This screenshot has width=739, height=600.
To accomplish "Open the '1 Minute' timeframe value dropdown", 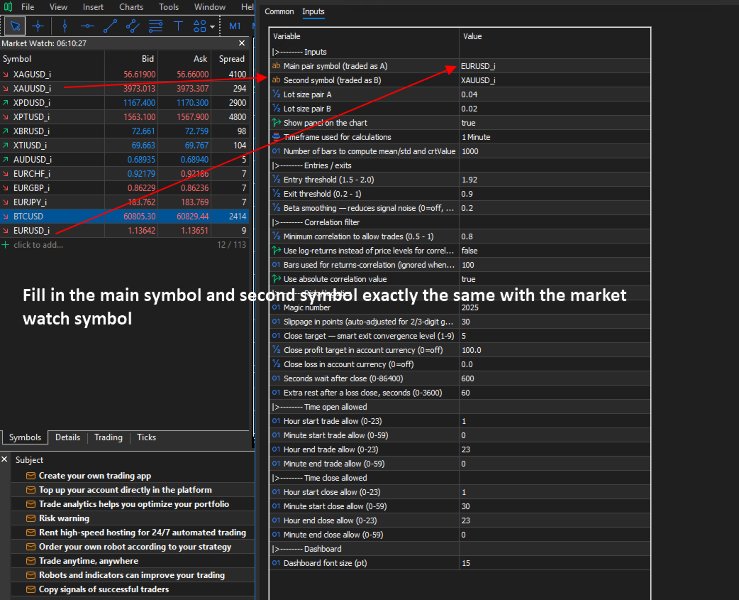I will click(x=555, y=137).
